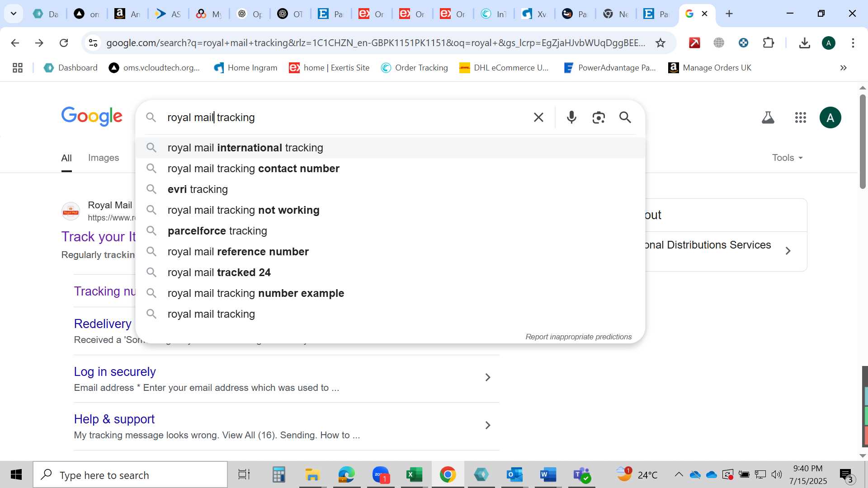Viewport: 868px width, 488px height.
Task: Open Excel from the taskbar
Action: (414, 474)
